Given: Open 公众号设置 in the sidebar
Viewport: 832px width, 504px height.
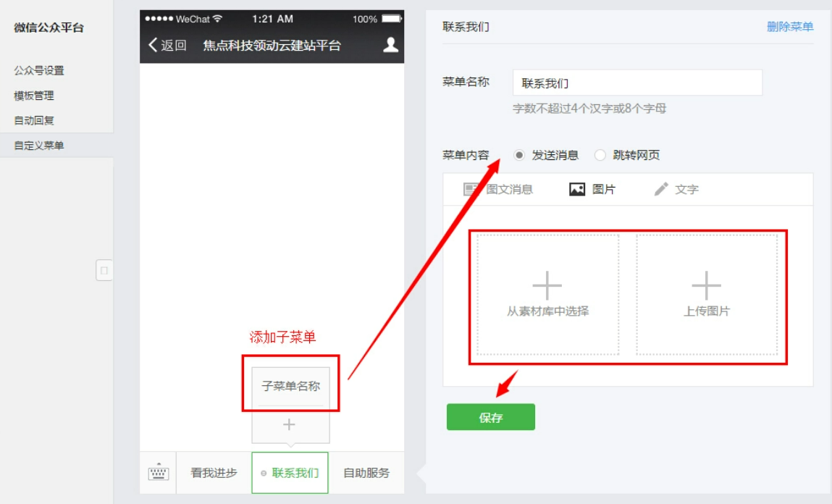Looking at the screenshot, I should point(39,70).
